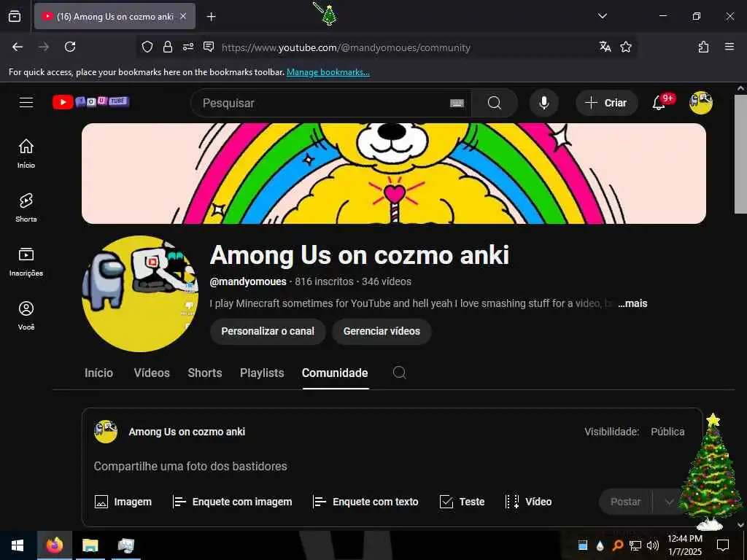Open site permissions icon in address bar
The image size is (747, 560).
(188, 47)
